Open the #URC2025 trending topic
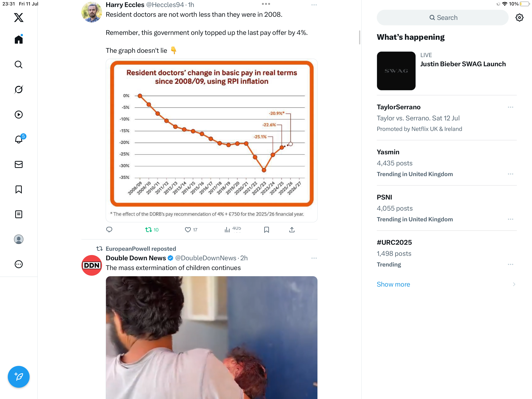This screenshot has width=532, height=399. [x=446, y=253]
